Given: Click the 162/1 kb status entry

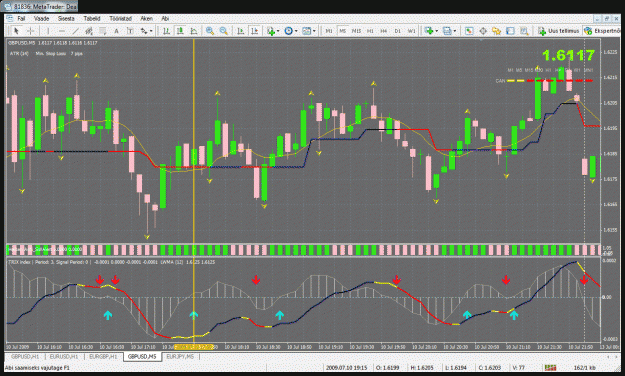Looking at the screenshot, I should coord(584,368).
